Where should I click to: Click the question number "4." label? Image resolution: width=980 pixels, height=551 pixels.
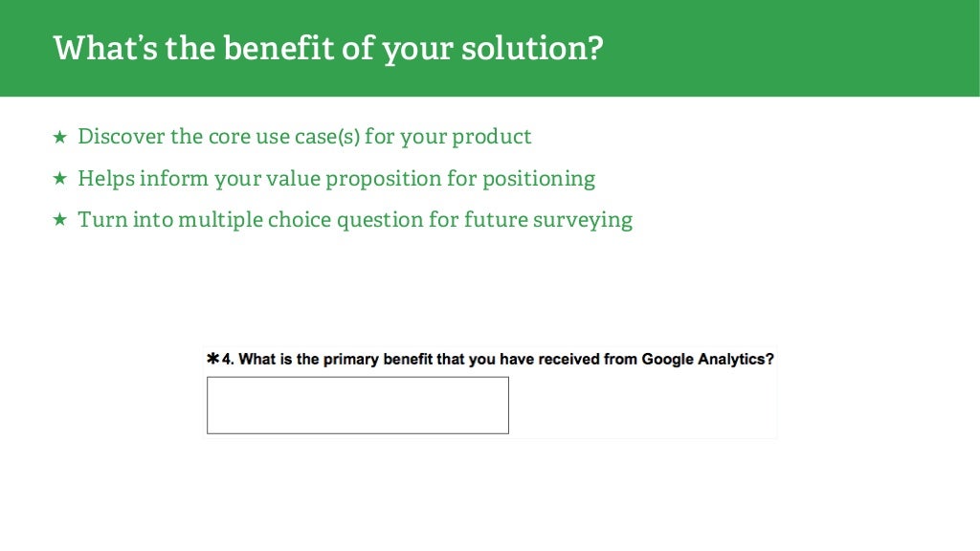click(228, 360)
